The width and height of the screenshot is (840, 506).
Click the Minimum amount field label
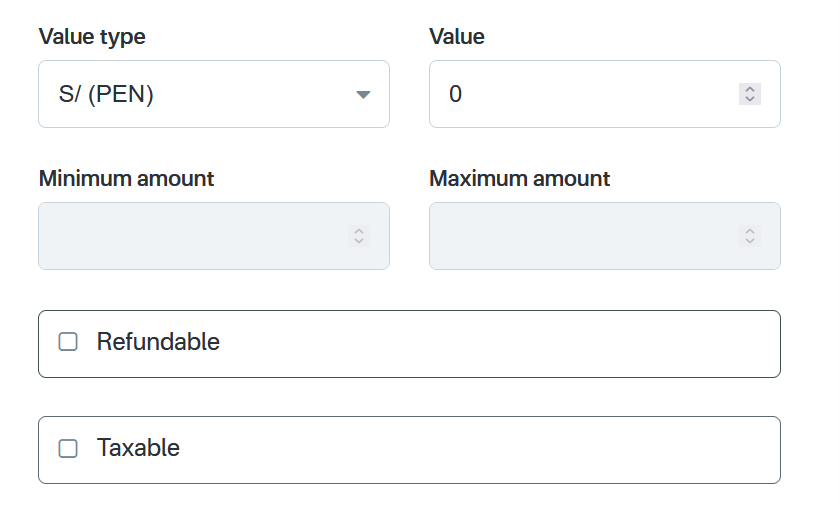(126, 179)
